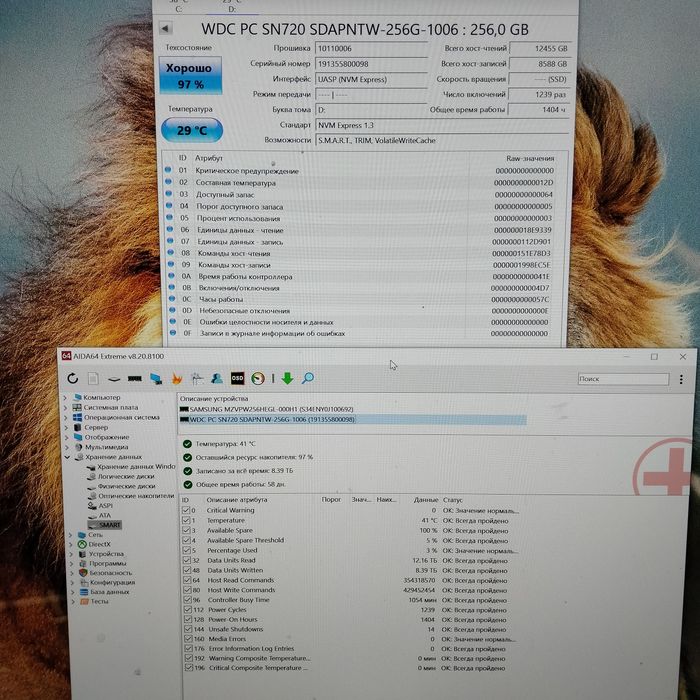700x700 pixels.
Task: Click the Статус column header
Action: click(x=453, y=500)
